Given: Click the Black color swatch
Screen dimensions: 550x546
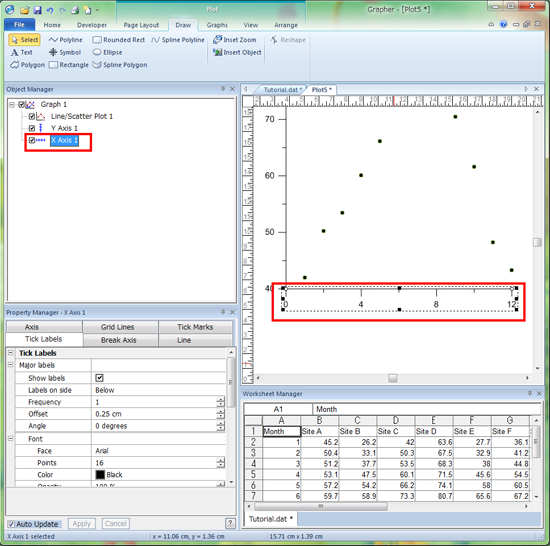Looking at the screenshot, I should point(100,474).
